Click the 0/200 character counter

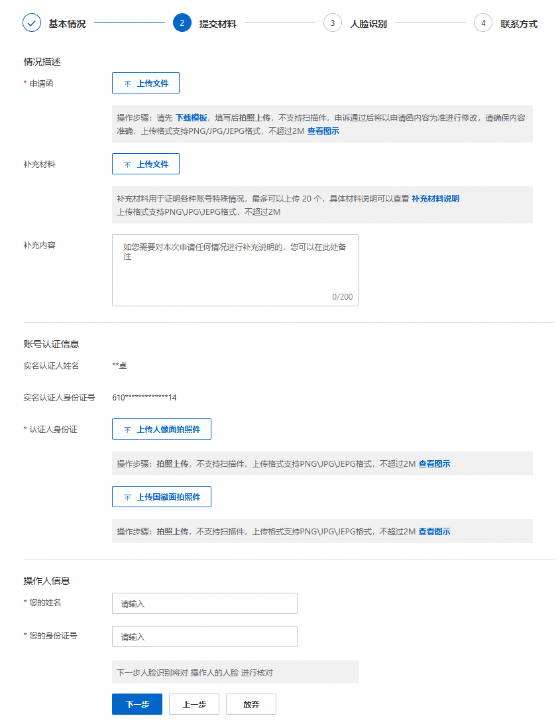[343, 296]
